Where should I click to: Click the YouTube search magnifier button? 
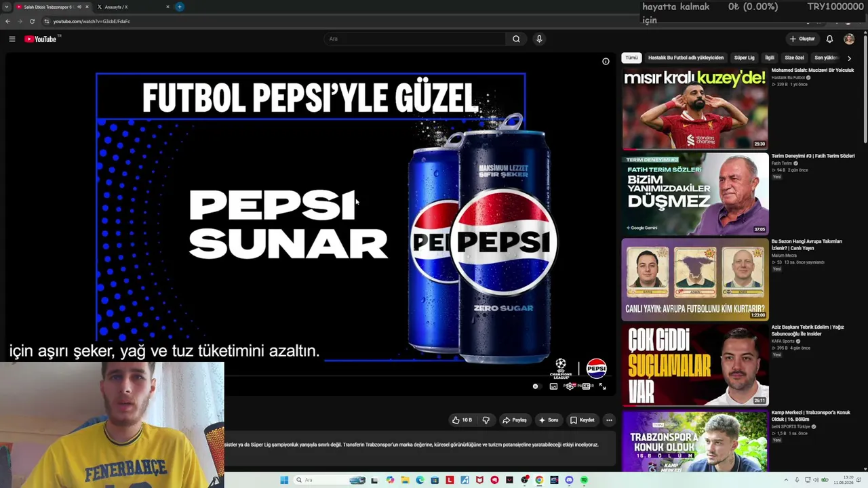pos(516,39)
